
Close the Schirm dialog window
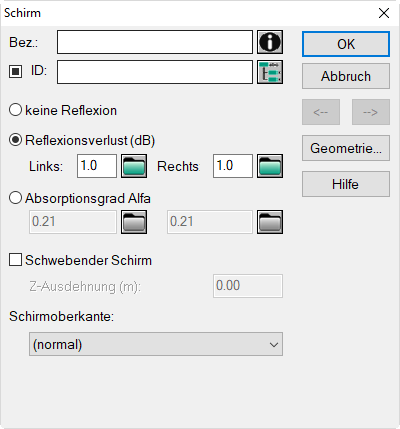coord(384,13)
